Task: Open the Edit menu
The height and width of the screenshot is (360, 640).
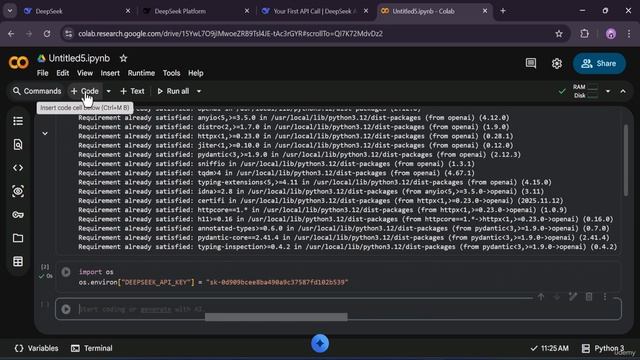Action: [62, 73]
